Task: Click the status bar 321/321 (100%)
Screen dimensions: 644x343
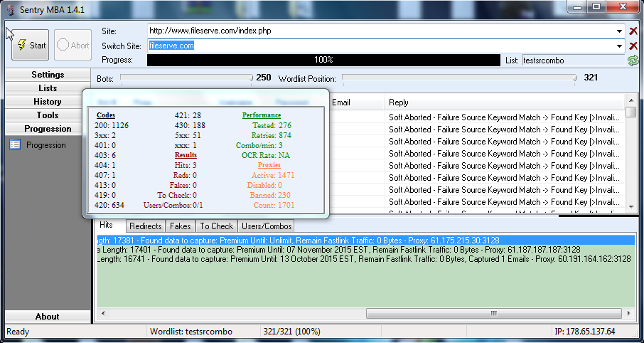Action: point(291,332)
